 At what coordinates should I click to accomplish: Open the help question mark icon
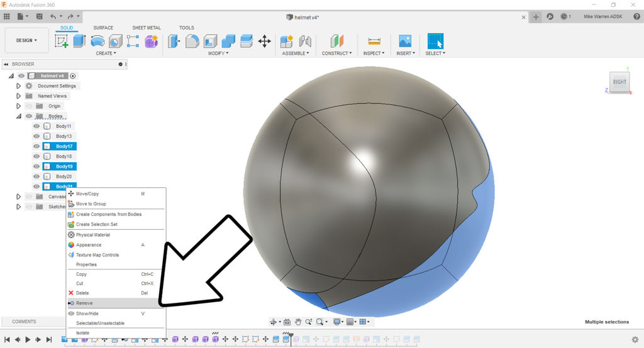[x=636, y=16]
